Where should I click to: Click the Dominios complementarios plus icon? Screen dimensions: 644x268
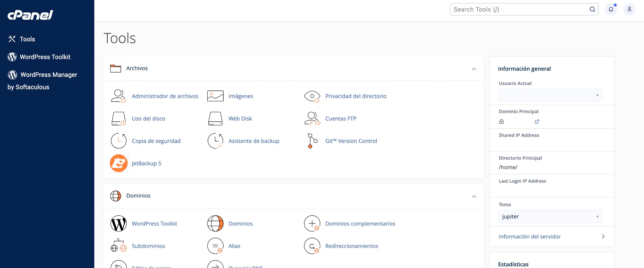coord(312,224)
